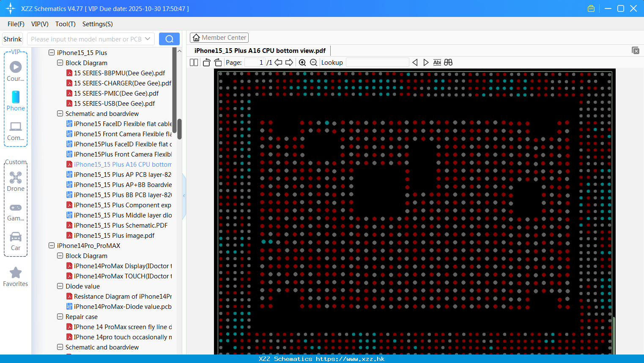Viewport: 644px width, 363px height.
Task: Collapse iPhone15 Schematic and boardview folder
Action: coord(60,113)
